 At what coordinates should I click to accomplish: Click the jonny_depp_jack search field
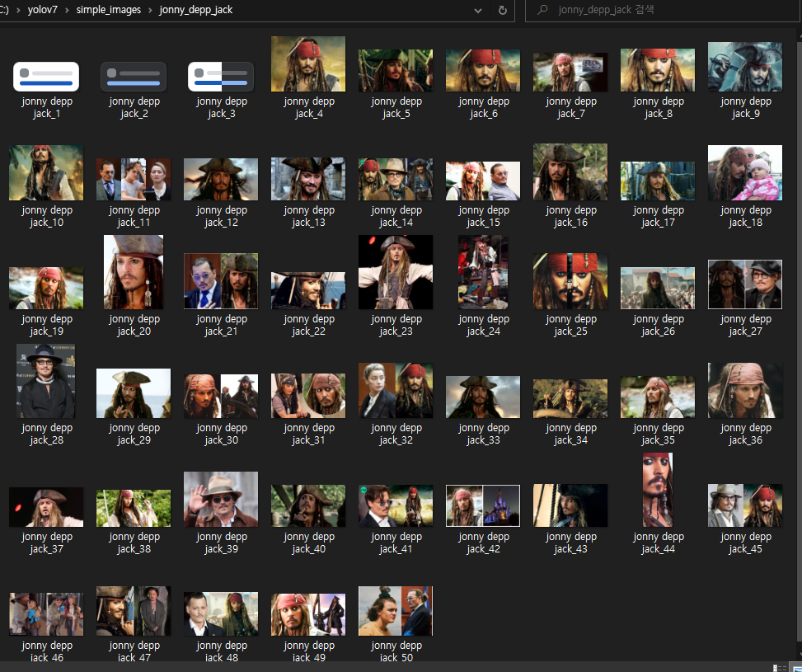coord(664,10)
